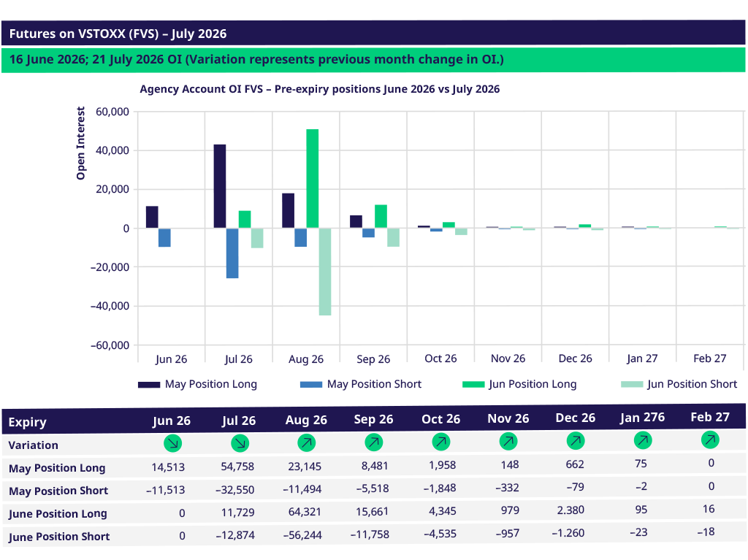Select the light green Aug 26 short bar
Screen dimensions: 748x560
coord(325,272)
